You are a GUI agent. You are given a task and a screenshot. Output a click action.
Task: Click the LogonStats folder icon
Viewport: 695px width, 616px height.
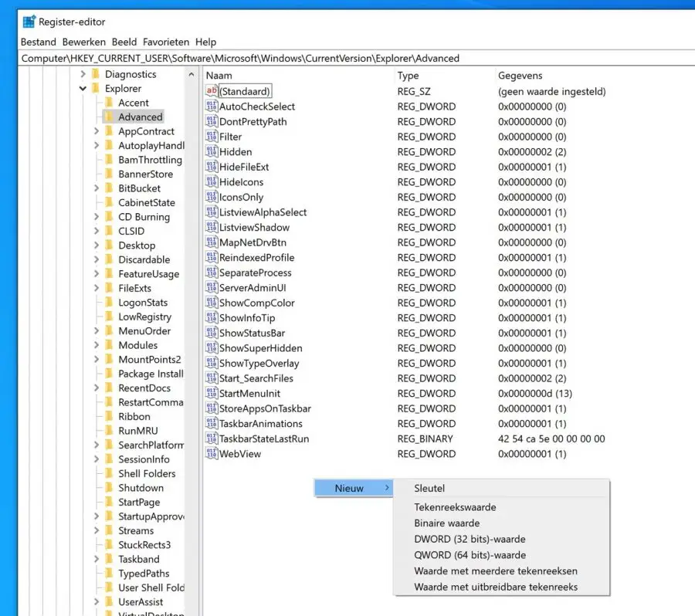click(x=109, y=303)
